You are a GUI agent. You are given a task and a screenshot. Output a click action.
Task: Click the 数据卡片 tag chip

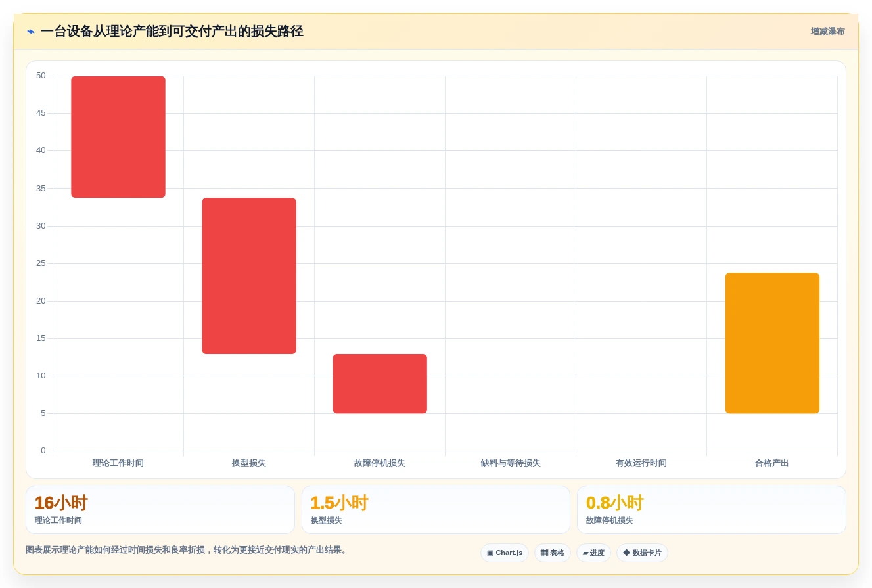pyautogui.click(x=642, y=553)
